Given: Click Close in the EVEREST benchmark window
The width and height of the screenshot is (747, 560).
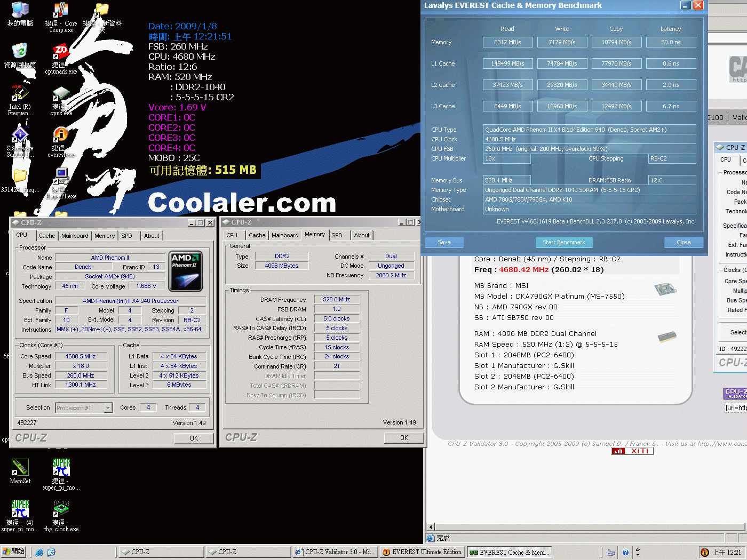Looking at the screenshot, I should 684,242.
